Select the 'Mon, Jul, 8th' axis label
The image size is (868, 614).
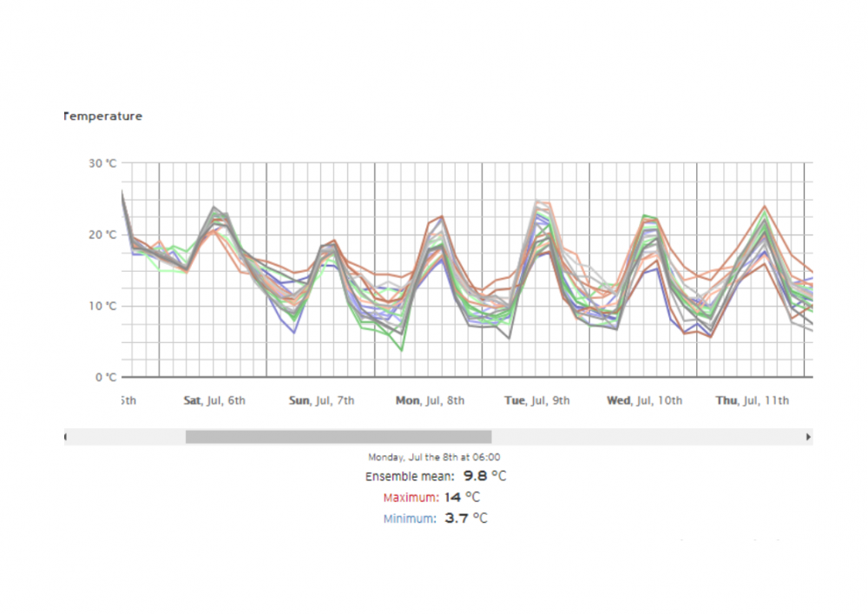[x=430, y=400]
